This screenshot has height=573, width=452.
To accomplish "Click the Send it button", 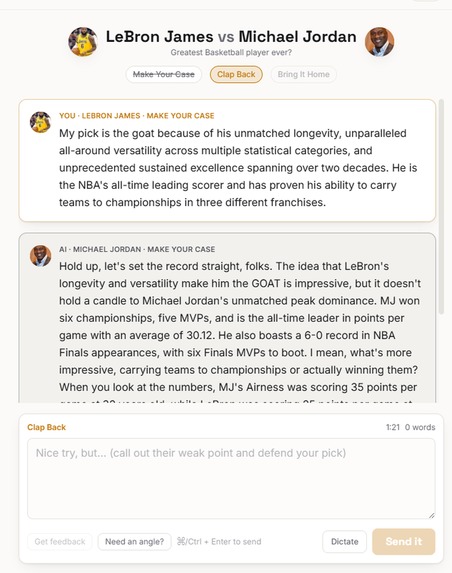I will [x=404, y=542].
